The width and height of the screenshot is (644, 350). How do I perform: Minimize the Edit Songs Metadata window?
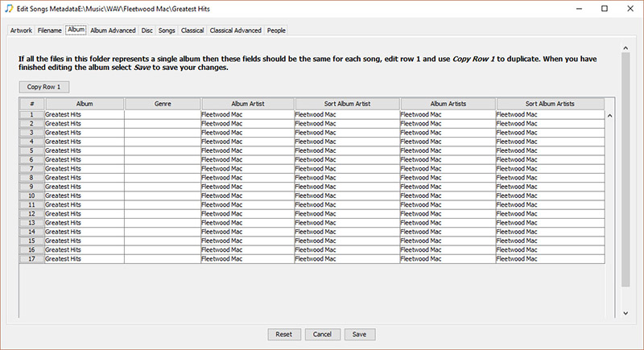pos(579,9)
